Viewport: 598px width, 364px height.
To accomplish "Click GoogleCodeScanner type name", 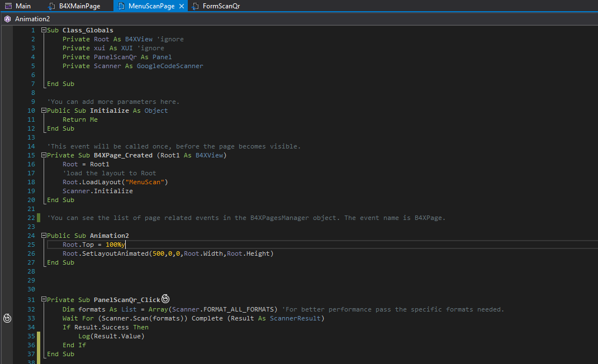I will [170, 66].
